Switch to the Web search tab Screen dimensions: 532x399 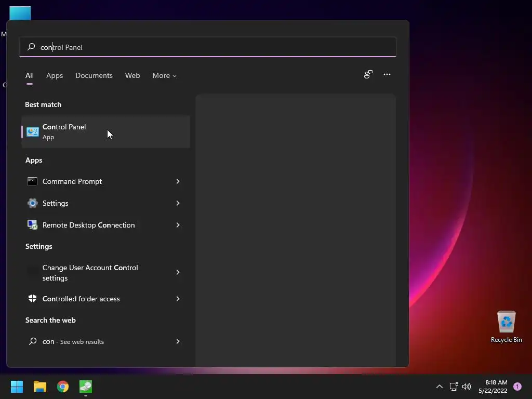coord(132,75)
